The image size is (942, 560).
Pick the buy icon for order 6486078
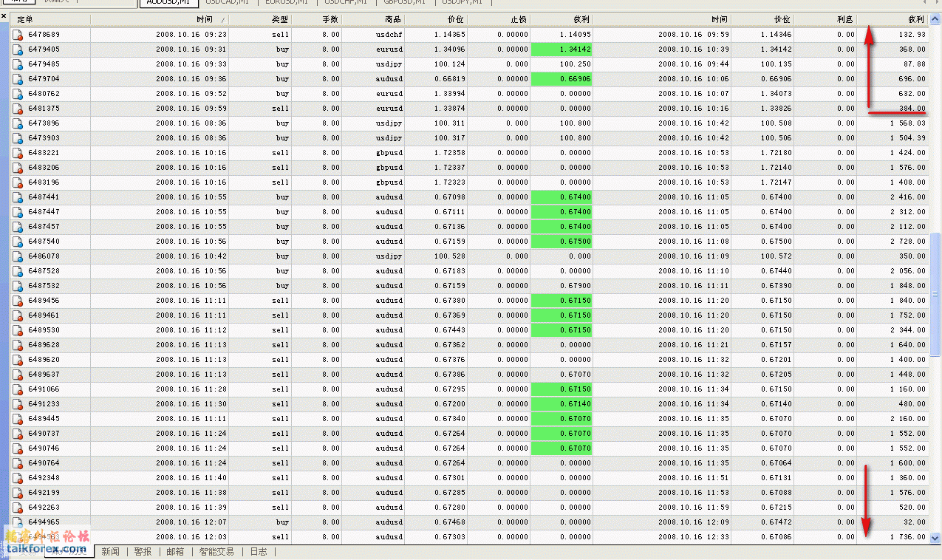(x=18, y=256)
